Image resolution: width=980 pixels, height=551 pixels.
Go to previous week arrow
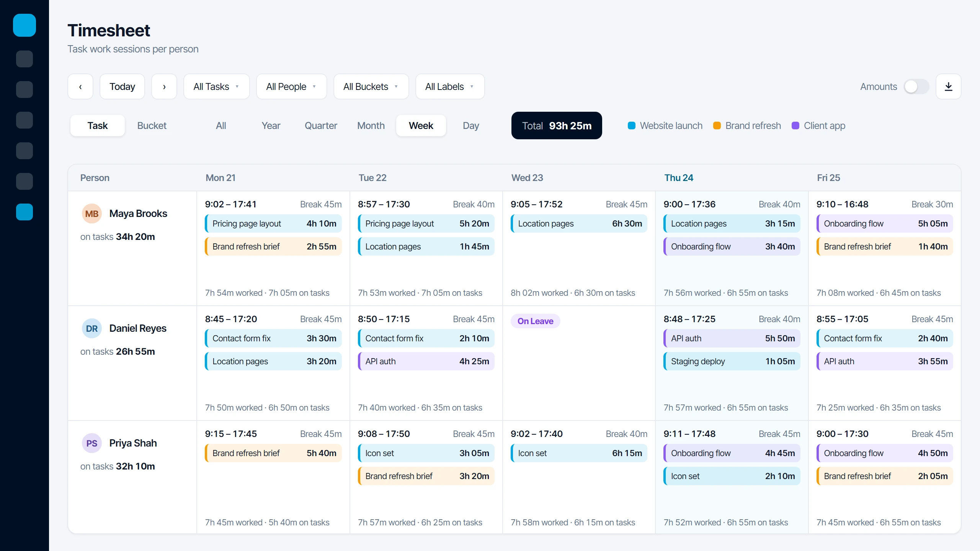click(x=80, y=86)
